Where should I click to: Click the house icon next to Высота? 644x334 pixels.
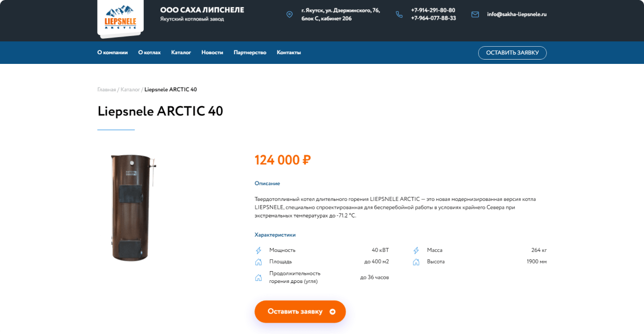pos(416,262)
